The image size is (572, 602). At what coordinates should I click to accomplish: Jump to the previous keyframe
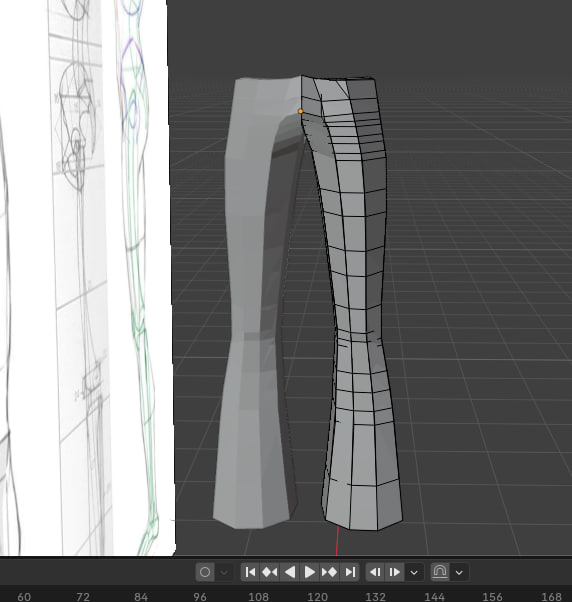pos(270,572)
